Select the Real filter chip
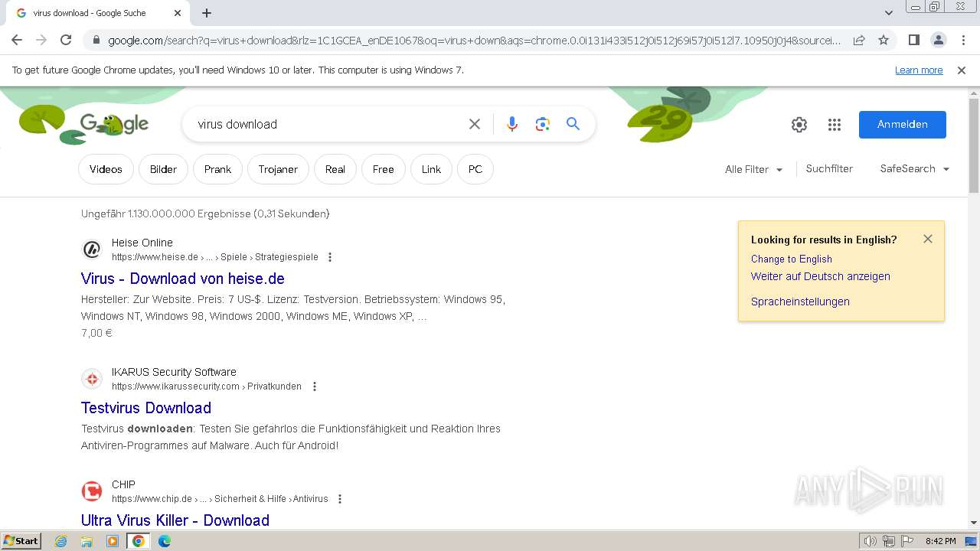Image resolution: width=980 pixels, height=551 pixels. [x=335, y=169]
